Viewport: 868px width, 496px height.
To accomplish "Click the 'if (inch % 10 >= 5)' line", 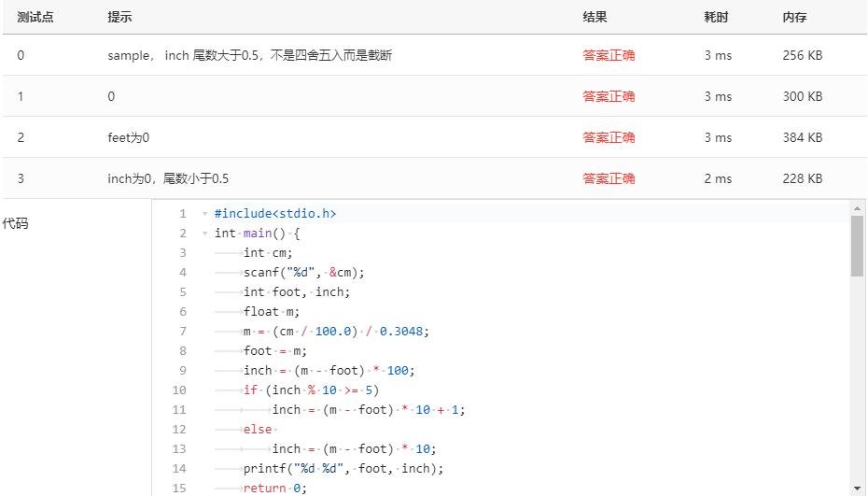I will click(311, 390).
